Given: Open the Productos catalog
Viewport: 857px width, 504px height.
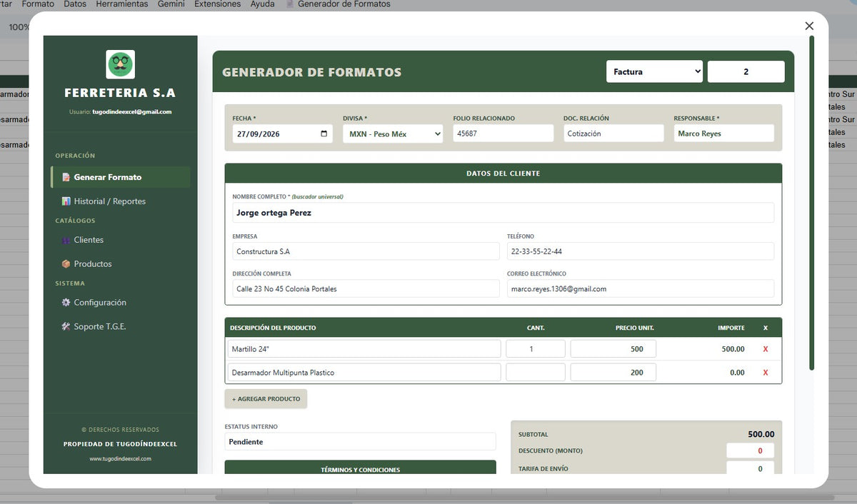Looking at the screenshot, I should pyautogui.click(x=120, y=264).
